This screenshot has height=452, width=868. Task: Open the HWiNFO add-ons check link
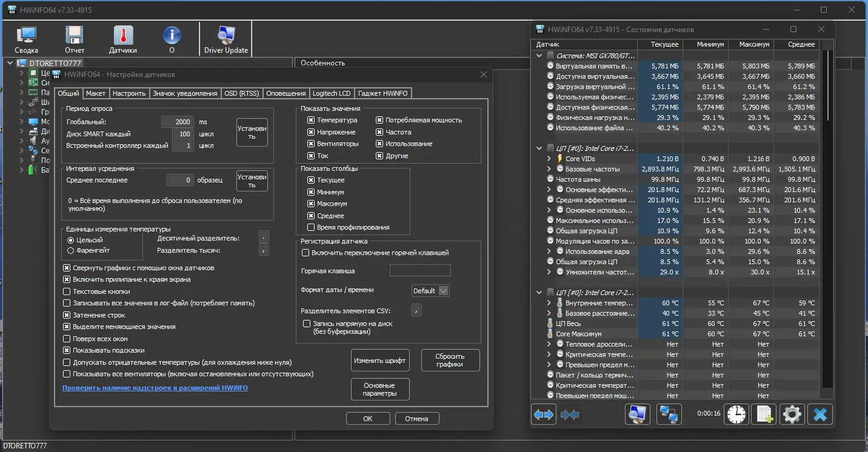click(x=155, y=388)
